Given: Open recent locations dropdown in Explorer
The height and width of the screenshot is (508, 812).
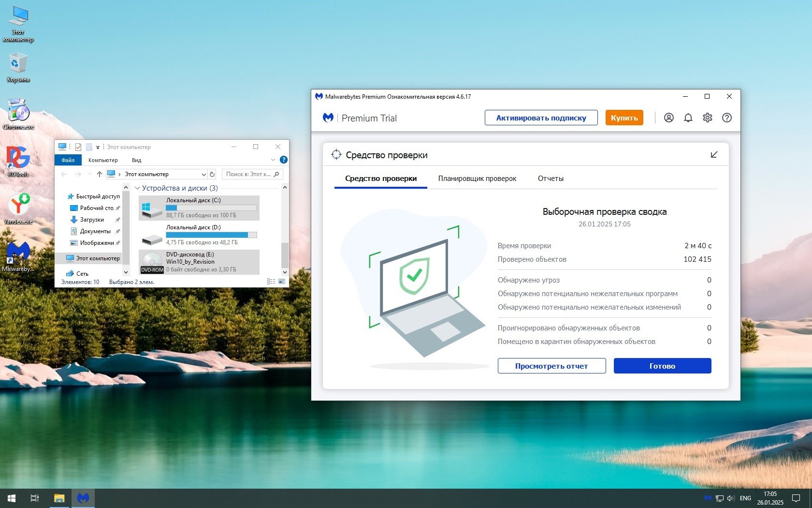Looking at the screenshot, I should 89,174.
